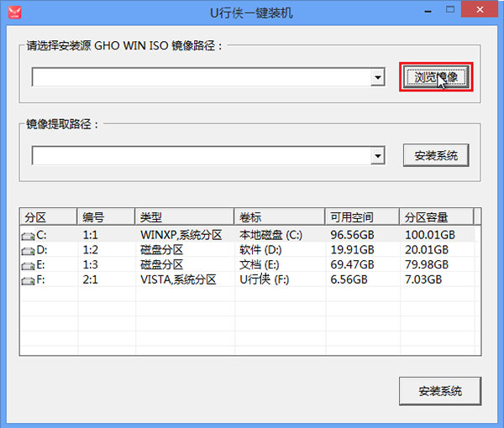Select the U行侠 (F:) volume label

pyautogui.click(x=265, y=279)
